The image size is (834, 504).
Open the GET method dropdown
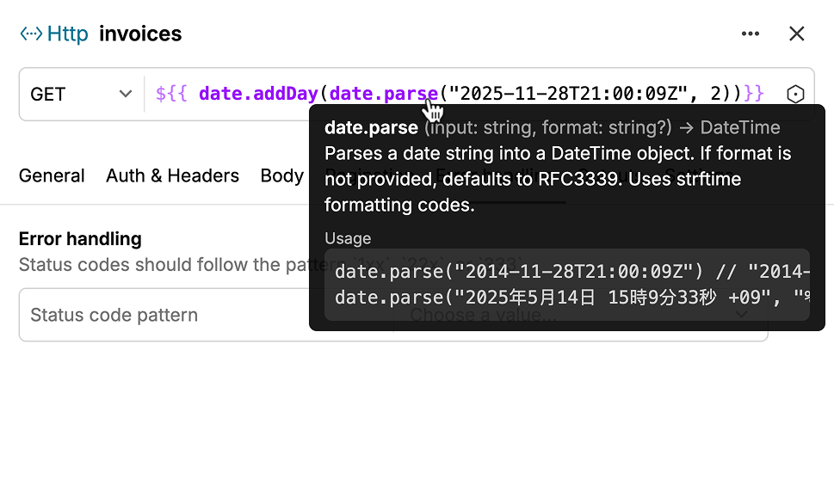click(x=81, y=95)
